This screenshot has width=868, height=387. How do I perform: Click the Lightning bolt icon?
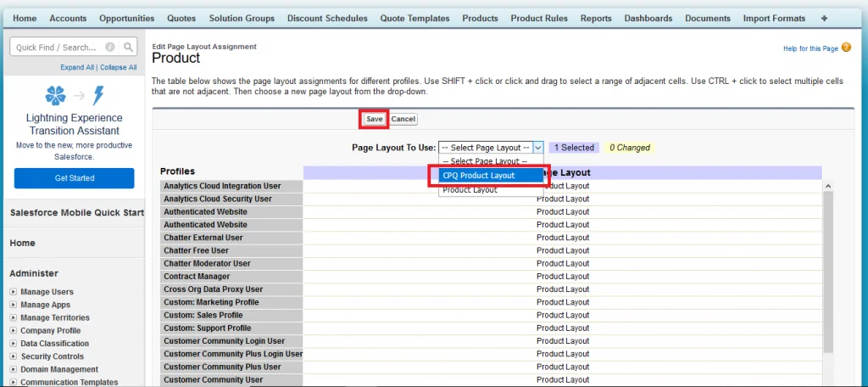point(98,95)
